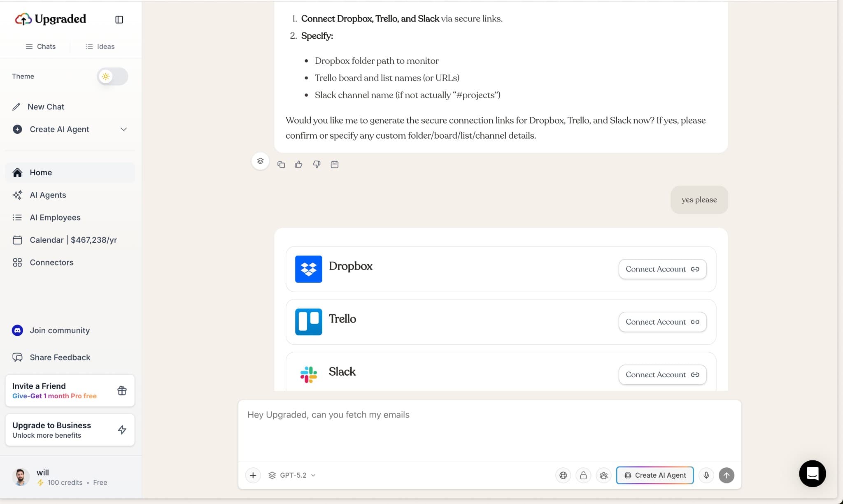Click the people/community icon near Create AI Agent

pyautogui.click(x=603, y=475)
